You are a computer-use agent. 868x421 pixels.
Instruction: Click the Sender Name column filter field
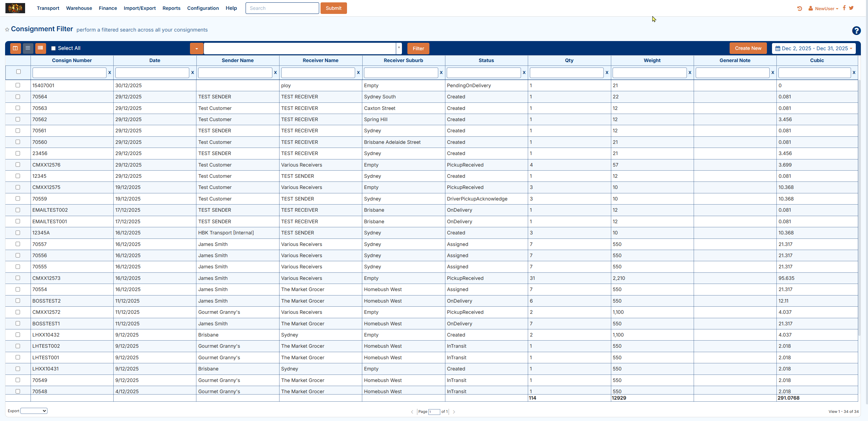235,73
